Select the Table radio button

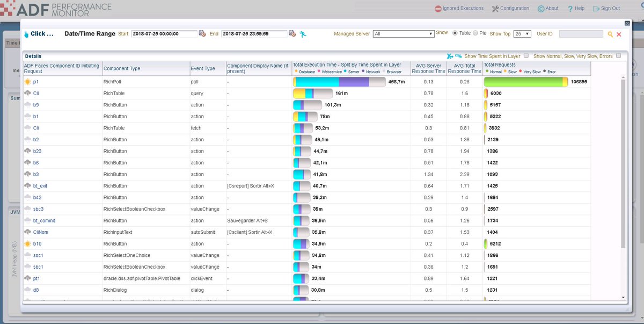click(x=456, y=33)
